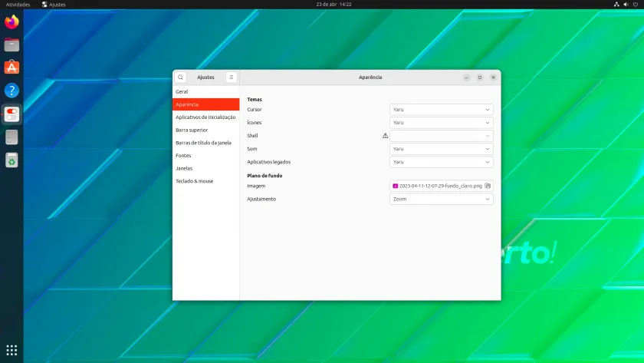The height and width of the screenshot is (363, 644).
Task: Click the Plano de fundo heading
Action: pos(264,176)
